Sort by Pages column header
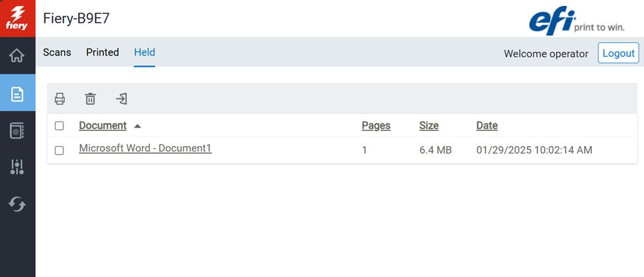Viewport: 644px width, 277px height. pyautogui.click(x=376, y=126)
